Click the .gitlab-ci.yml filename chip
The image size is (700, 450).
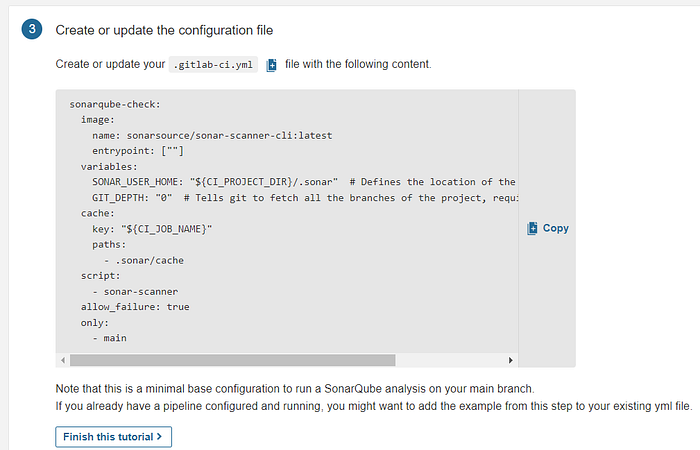click(213, 65)
